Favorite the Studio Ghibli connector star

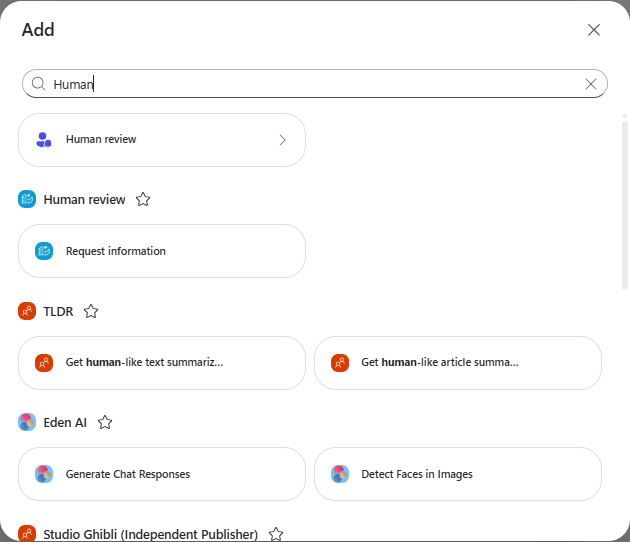[276, 534]
